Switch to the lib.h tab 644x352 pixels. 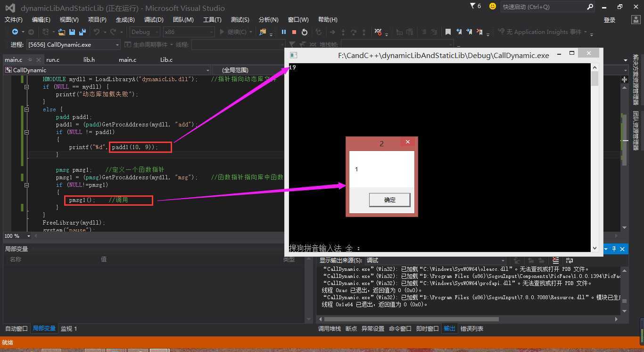(89, 60)
